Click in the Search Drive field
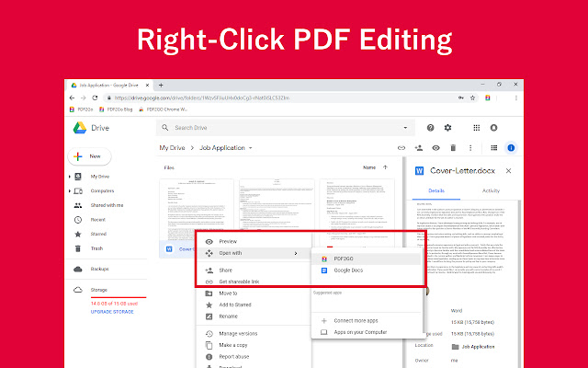588x368 pixels. coord(286,128)
